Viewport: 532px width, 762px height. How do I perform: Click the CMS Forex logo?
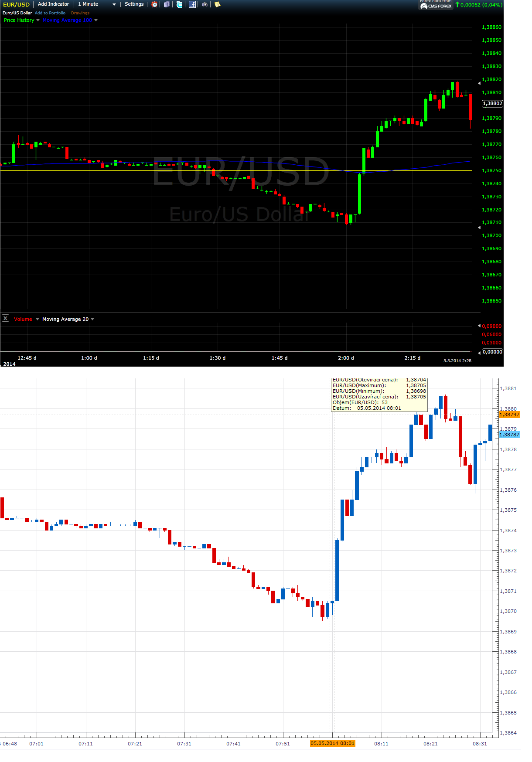[436, 6]
